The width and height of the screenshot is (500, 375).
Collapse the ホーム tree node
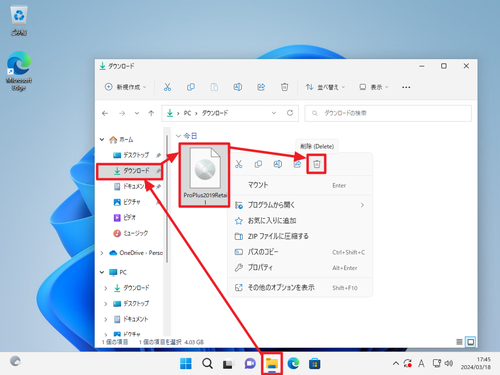(x=102, y=140)
